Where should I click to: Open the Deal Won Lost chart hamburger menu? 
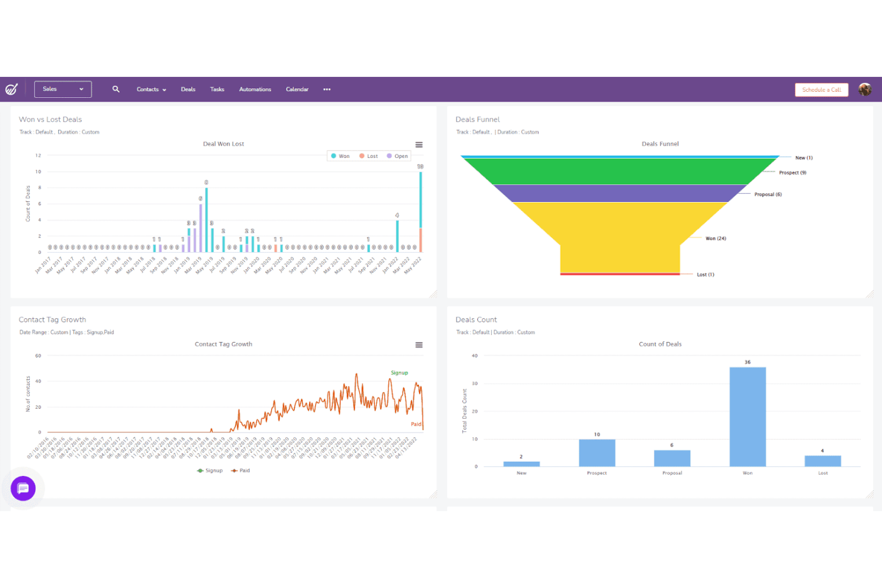[419, 144]
